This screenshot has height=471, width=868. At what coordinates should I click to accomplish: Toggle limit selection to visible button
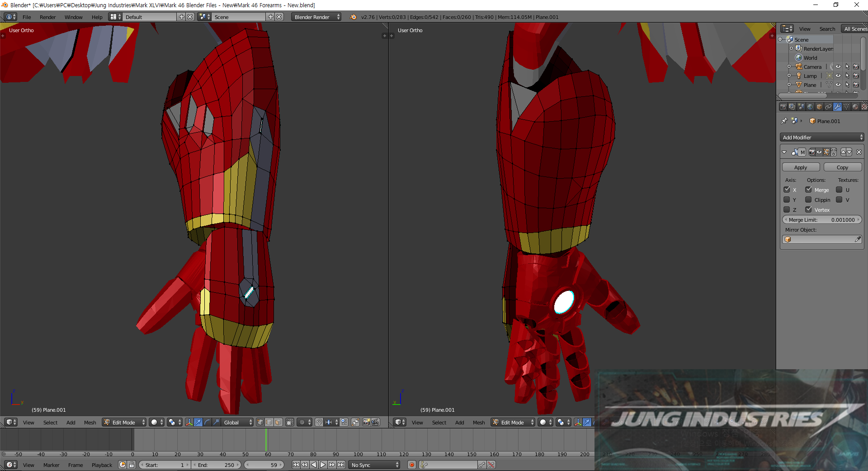290,422
